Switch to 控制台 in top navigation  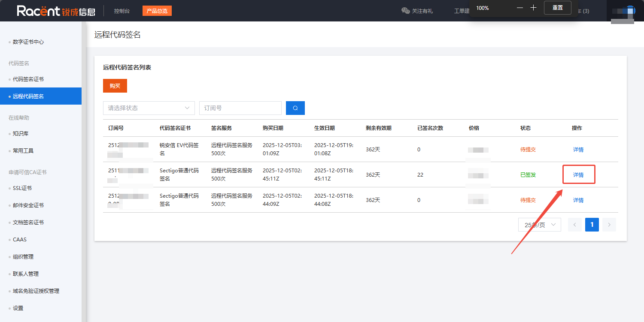click(x=122, y=11)
